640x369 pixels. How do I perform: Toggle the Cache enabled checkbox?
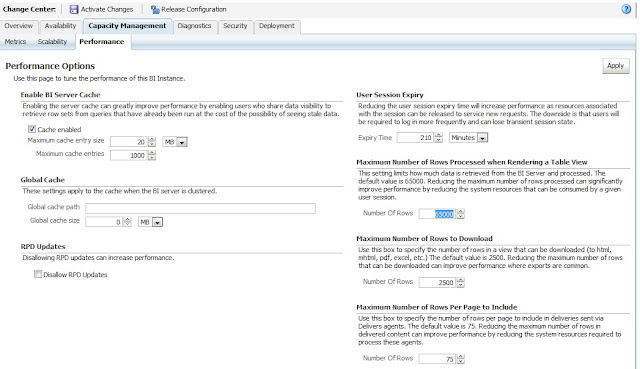click(32, 129)
